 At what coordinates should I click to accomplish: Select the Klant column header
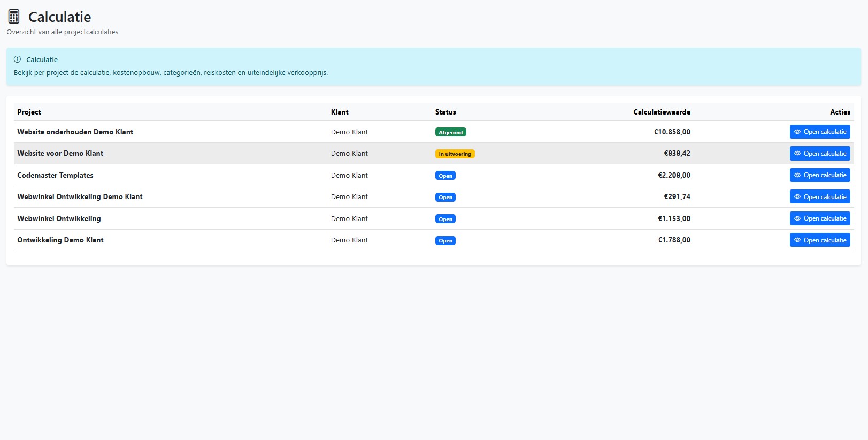pyautogui.click(x=340, y=112)
